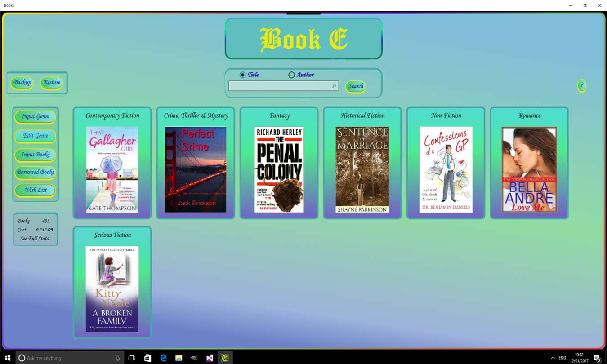The height and width of the screenshot is (364, 607).
Task: Click the Books count 485
Action: point(46,221)
